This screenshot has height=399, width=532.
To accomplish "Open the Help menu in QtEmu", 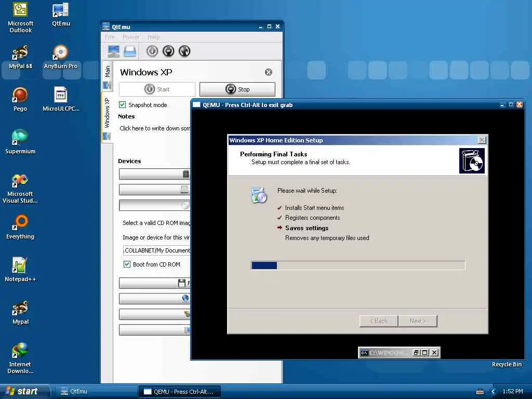I will [154, 37].
